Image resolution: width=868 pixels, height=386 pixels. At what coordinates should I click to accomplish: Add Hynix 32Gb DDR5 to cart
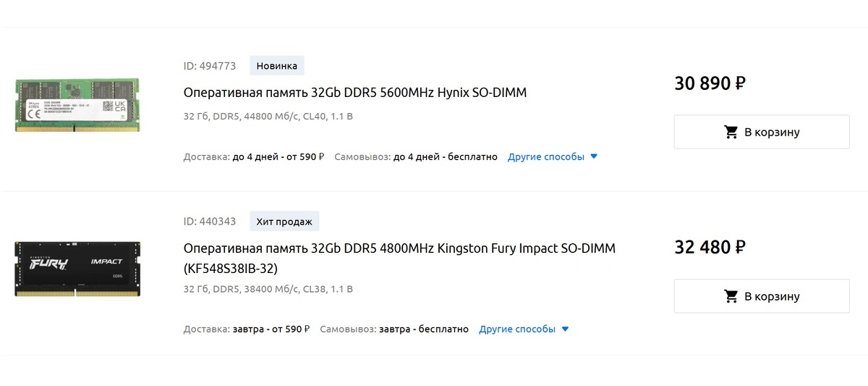762,132
